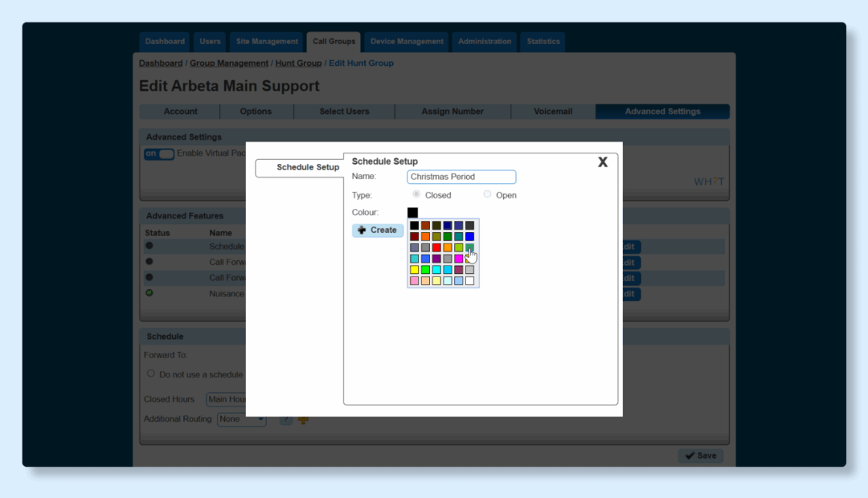Click the current Colour preview box
This screenshot has width=868, height=498.
pyautogui.click(x=412, y=213)
